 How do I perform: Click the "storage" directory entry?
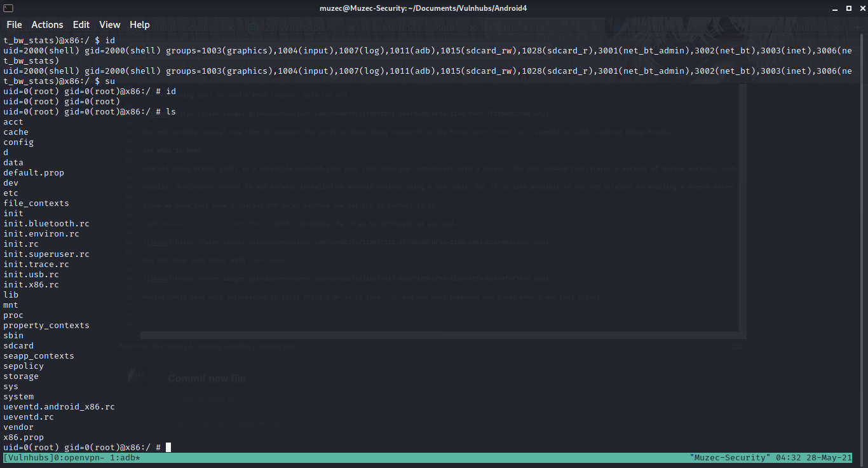click(x=21, y=376)
